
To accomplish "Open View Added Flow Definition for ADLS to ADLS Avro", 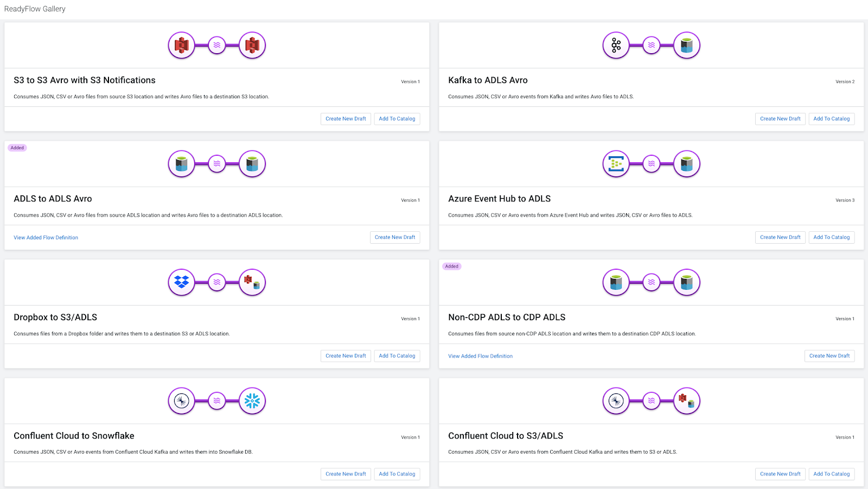I will click(46, 238).
